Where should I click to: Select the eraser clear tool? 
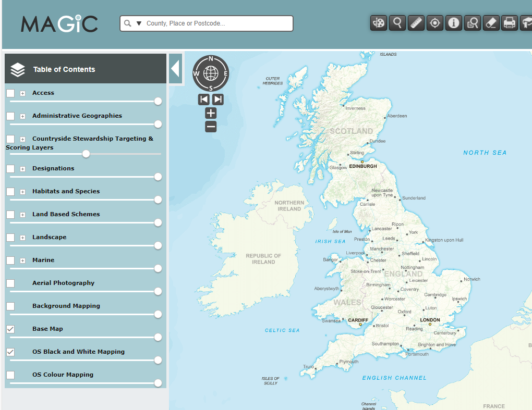pyautogui.click(x=491, y=23)
